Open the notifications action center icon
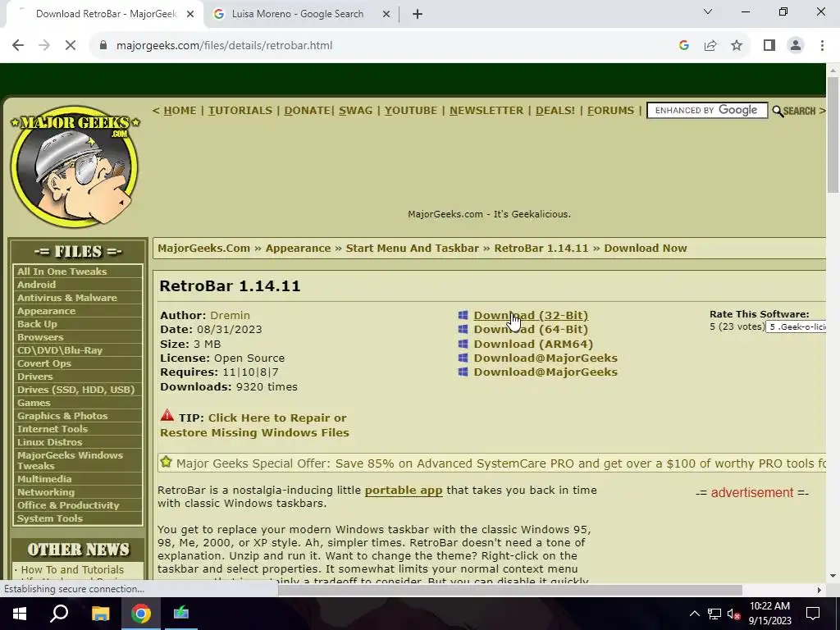The width and height of the screenshot is (840, 630). click(813, 614)
